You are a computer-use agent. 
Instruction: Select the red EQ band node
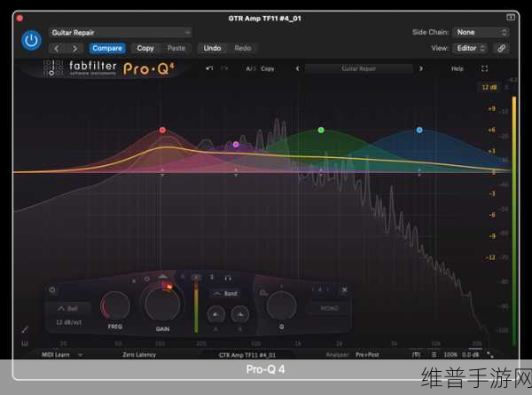[162, 130]
